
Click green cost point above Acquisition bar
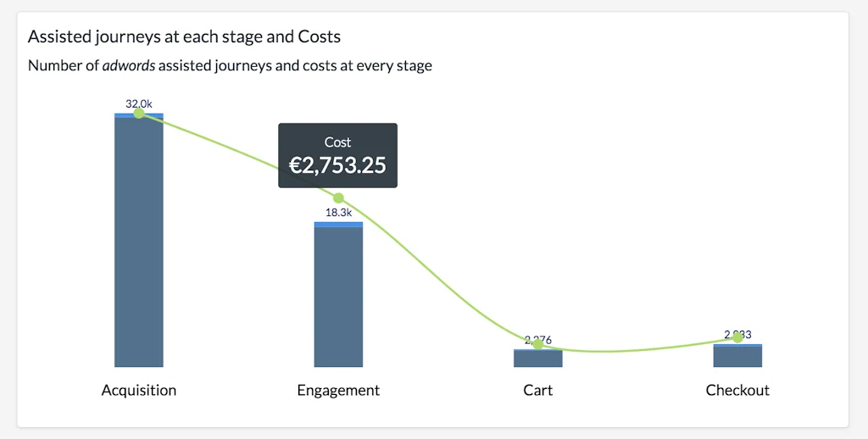click(139, 114)
